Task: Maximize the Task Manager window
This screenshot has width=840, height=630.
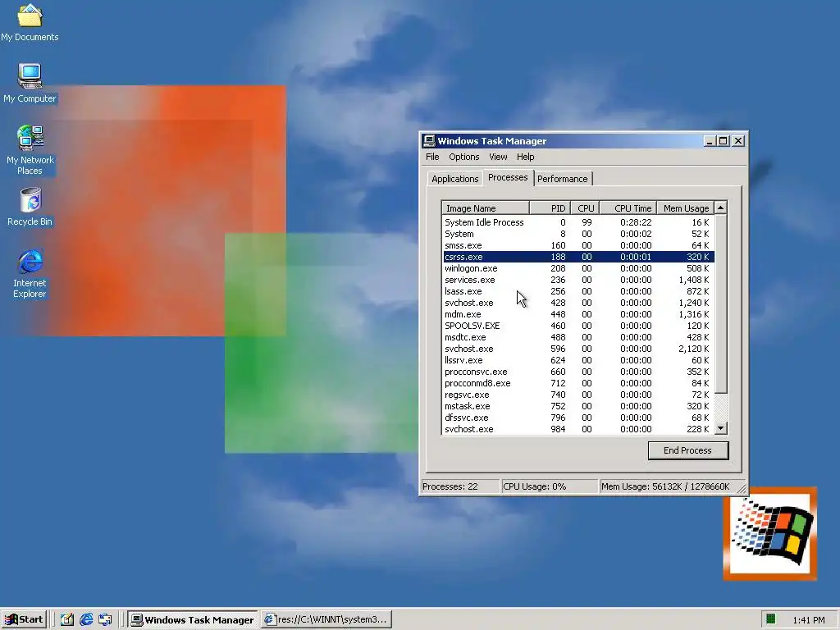Action: tap(723, 141)
